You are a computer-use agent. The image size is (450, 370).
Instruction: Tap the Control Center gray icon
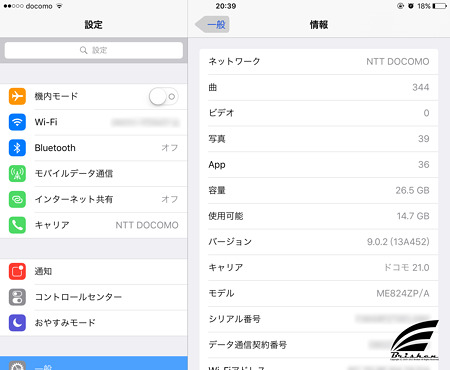(17, 297)
